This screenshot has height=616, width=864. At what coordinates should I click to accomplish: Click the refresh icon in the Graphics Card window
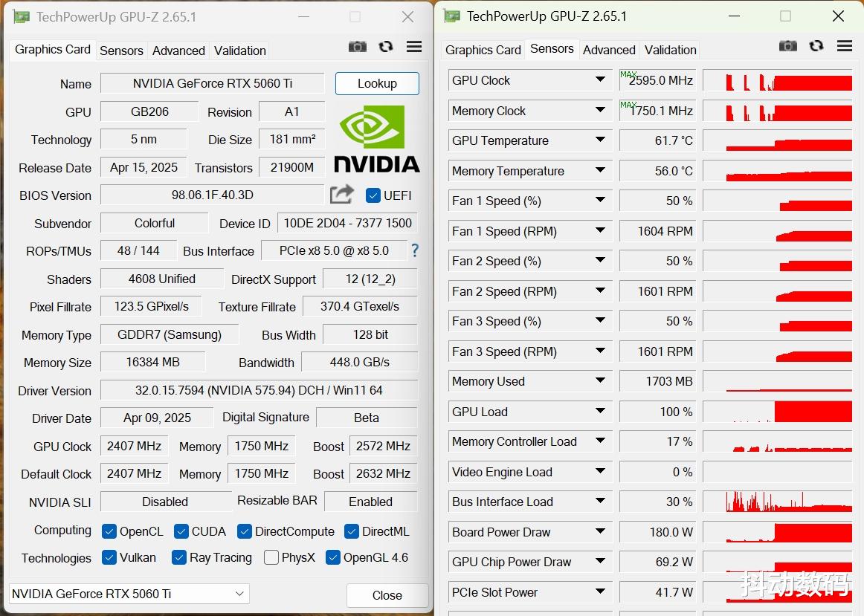(x=386, y=47)
